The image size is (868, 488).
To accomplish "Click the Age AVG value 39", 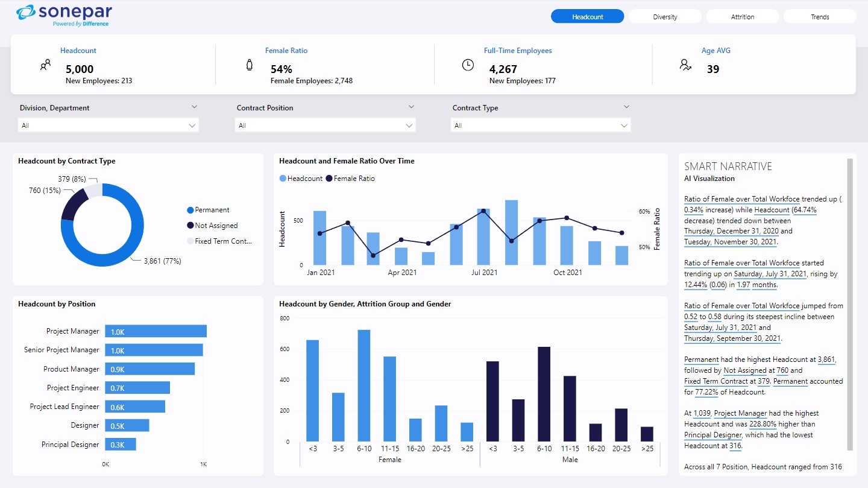I will click(713, 69).
